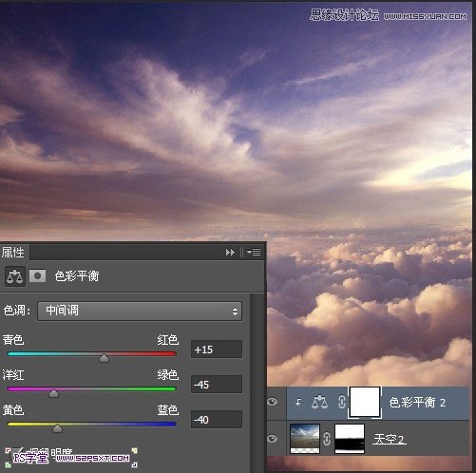
Task: Click the 绿色 slider label
Action: click(168, 375)
